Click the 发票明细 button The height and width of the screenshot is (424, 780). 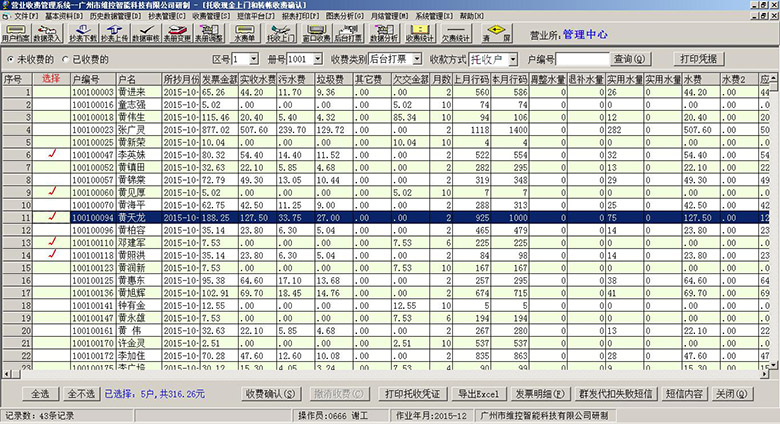(x=540, y=394)
